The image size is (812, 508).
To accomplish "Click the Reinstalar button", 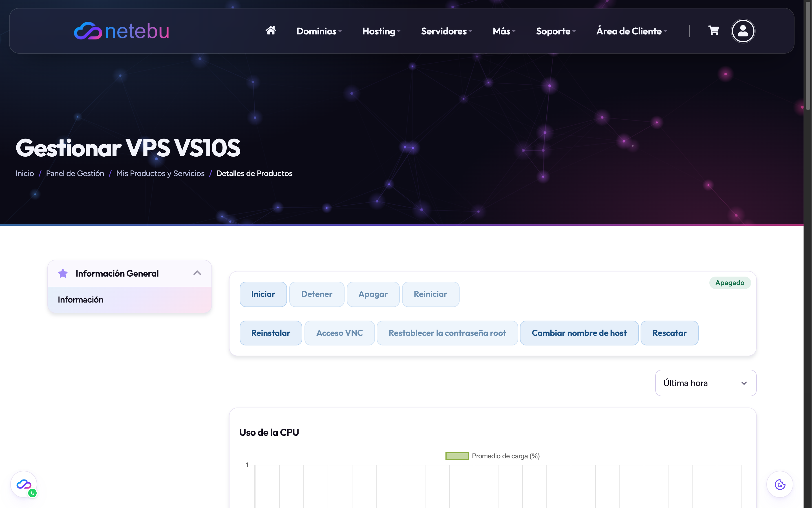I will (271, 333).
